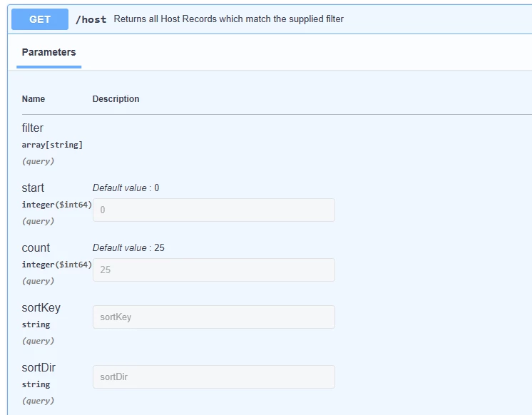This screenshot has height=415, width=532.
Task: Click the start value input field
Action: coord(214,210)
